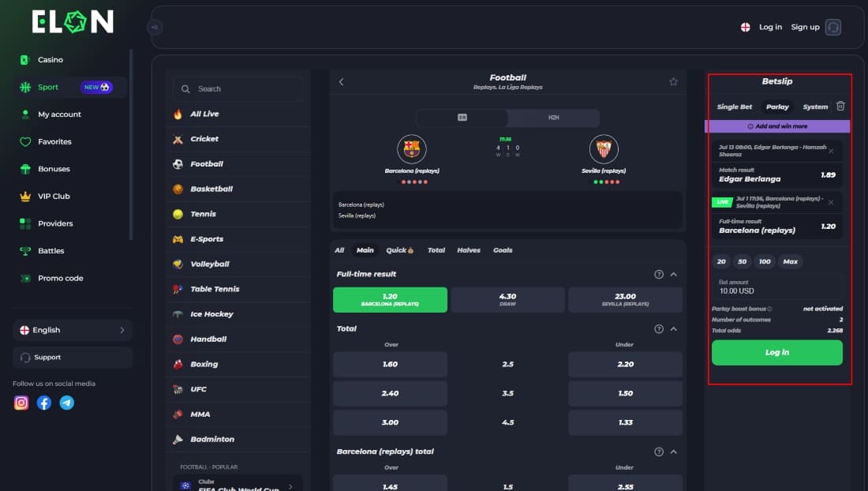The height and width of the screenshot is (491, 868).
Task: Click the VIP Club crown icon
Action: (25, 196)
